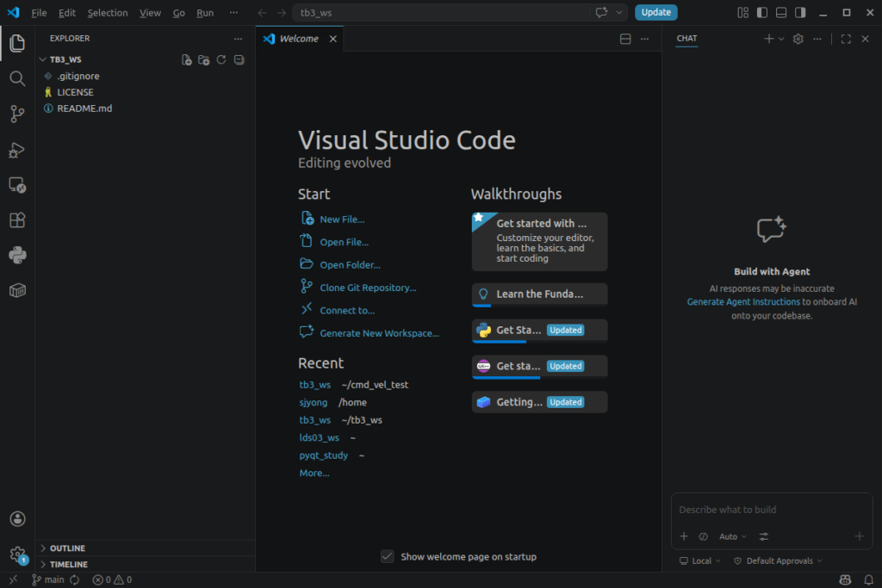This screenshot has height=588, width=882.
Task: Click Clone Git Repository... link
Action: click(x=368, y=288)
